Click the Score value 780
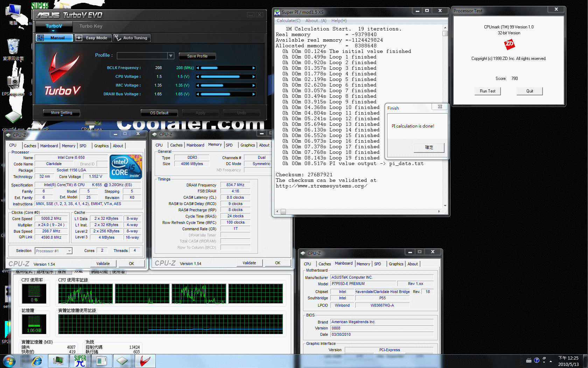The width and height of the screenshot is (588, 368). click(514, 79)
